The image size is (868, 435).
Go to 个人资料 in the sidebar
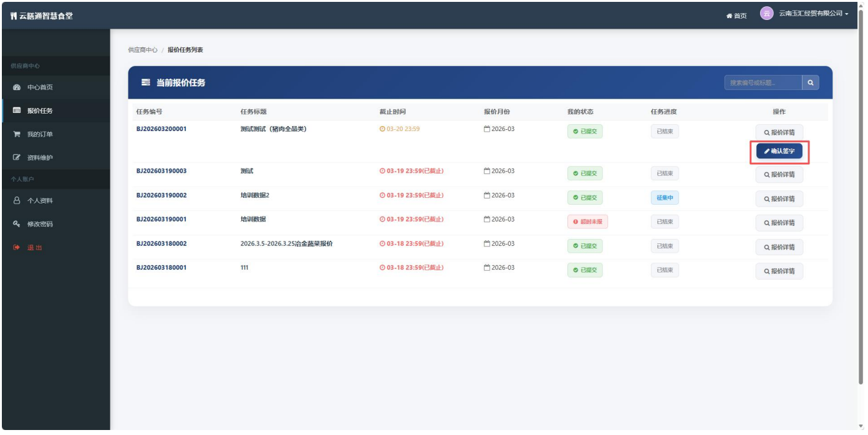pyautogui.click(x=40, y=201)
